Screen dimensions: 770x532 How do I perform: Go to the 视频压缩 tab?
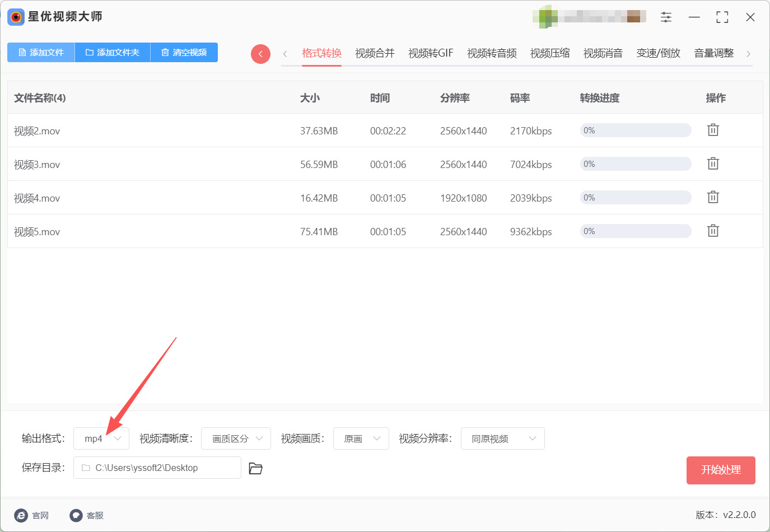pyautogui.click(x=549, y=53)
